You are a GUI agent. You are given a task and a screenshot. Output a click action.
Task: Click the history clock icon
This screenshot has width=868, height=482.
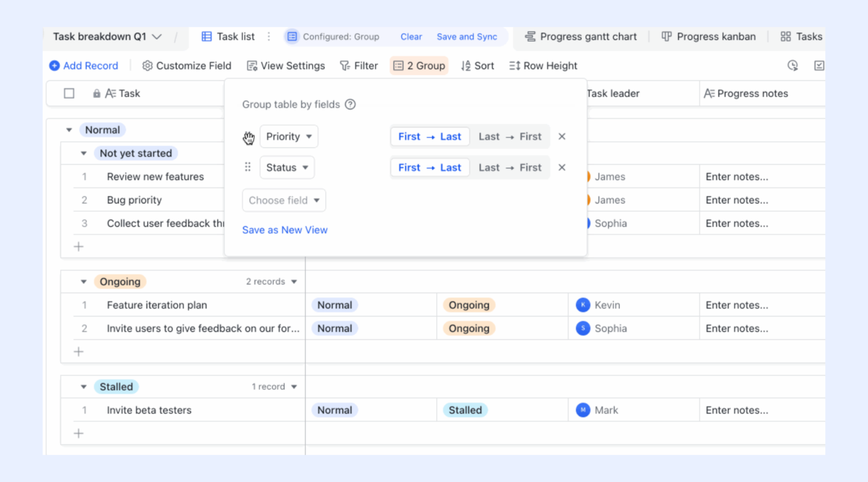(x=792, y=65)
